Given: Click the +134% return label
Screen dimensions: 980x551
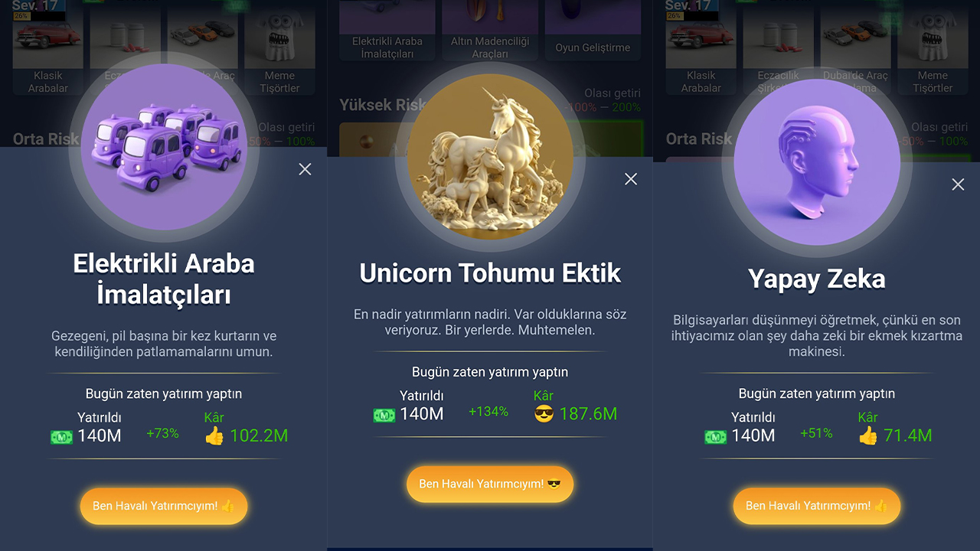Looking at the screenshot, I should [x=488, y=412].
